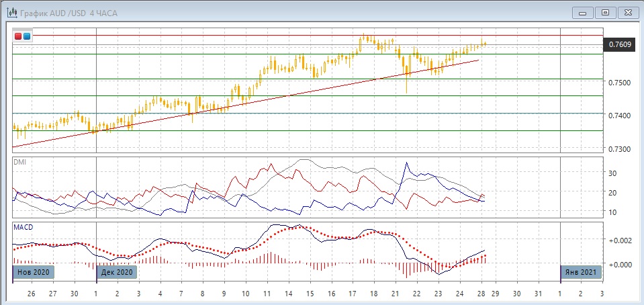Click the red square button on chart
Viewport: 644px width, 305px height.
(19, 36)
